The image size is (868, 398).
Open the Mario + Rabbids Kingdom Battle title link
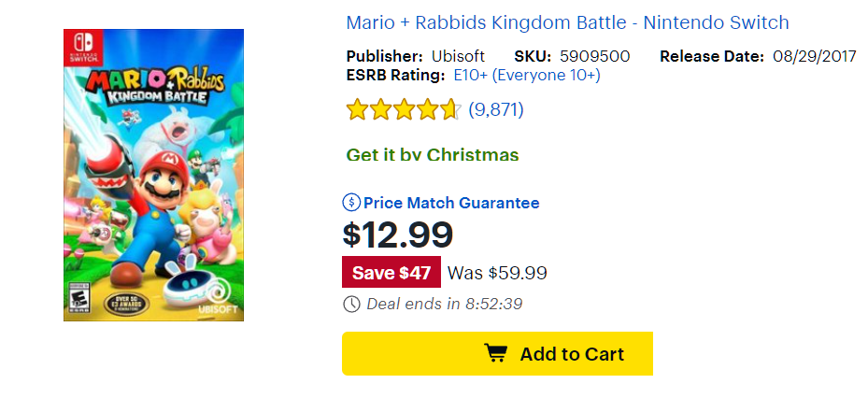coord(567,22)
